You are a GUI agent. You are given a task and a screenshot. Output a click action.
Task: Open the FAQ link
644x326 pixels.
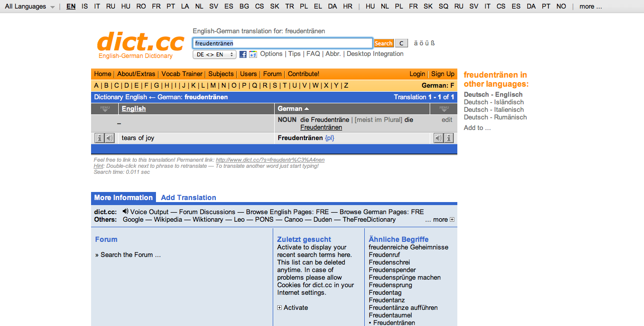click(313, 54)
